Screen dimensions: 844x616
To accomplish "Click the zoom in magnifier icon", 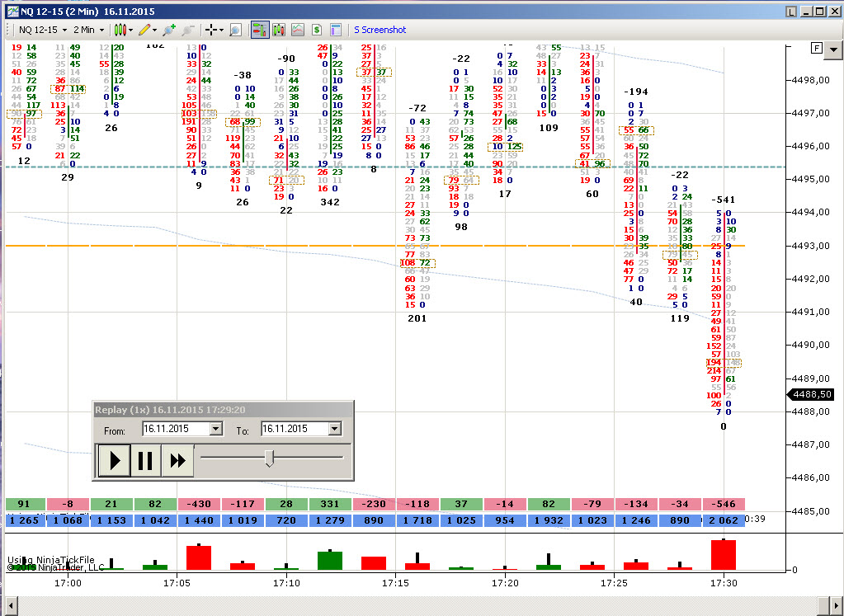I will click(x=169, y=31).
